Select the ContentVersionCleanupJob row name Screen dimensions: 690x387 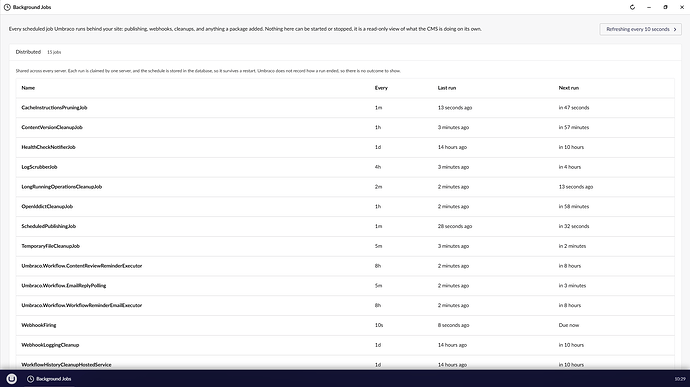(x=52, y=127)
